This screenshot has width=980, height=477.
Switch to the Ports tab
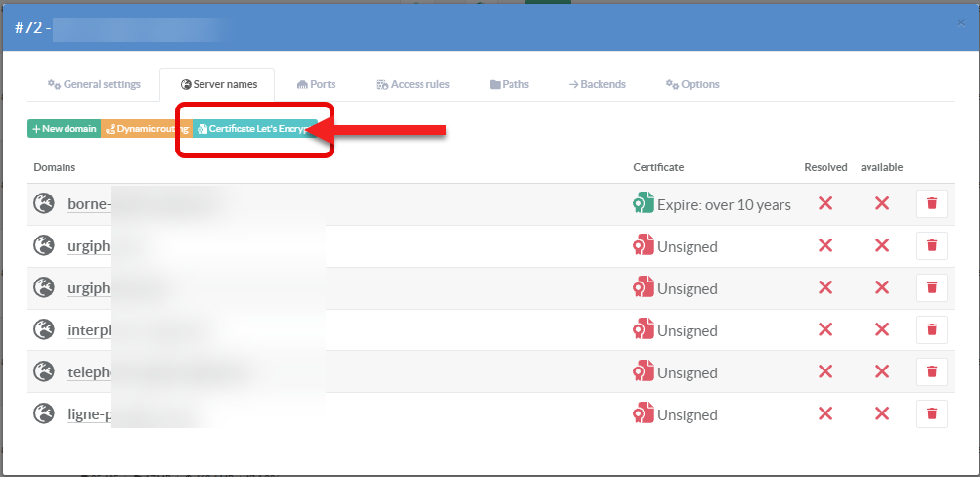[x=316, y=84]
